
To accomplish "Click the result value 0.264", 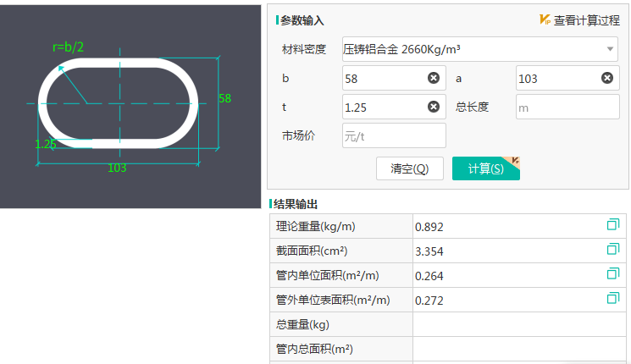I will point(429,276).
